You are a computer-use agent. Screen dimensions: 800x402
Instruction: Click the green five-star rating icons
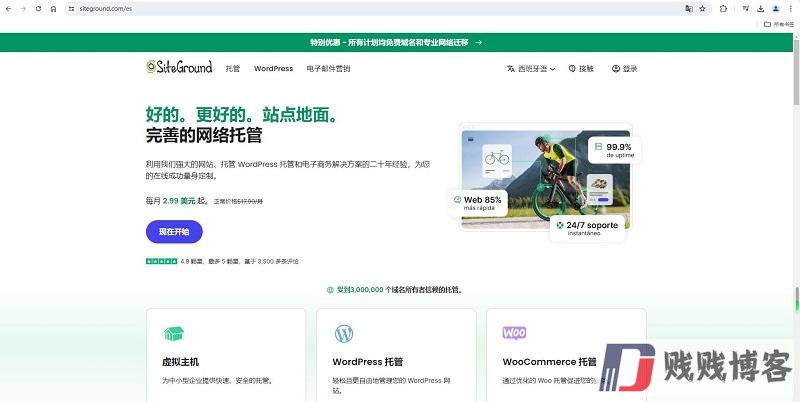pos(161,261)
